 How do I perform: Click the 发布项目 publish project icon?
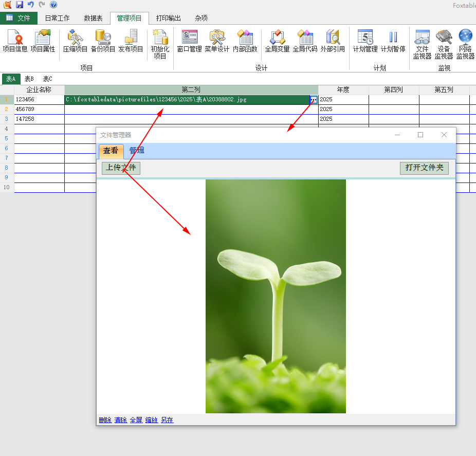(131, 41)
